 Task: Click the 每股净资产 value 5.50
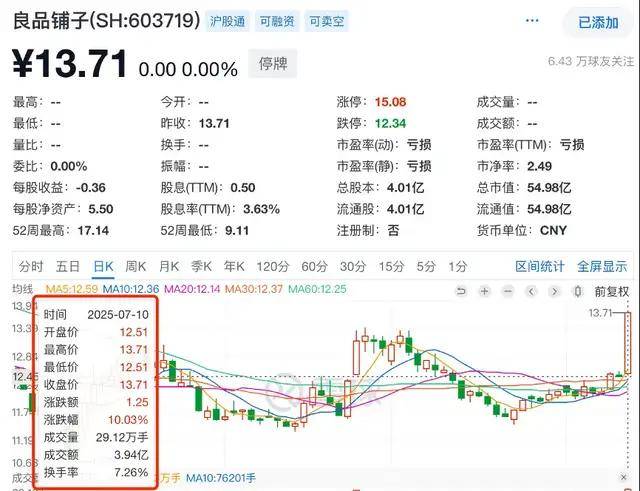(101, 209)
